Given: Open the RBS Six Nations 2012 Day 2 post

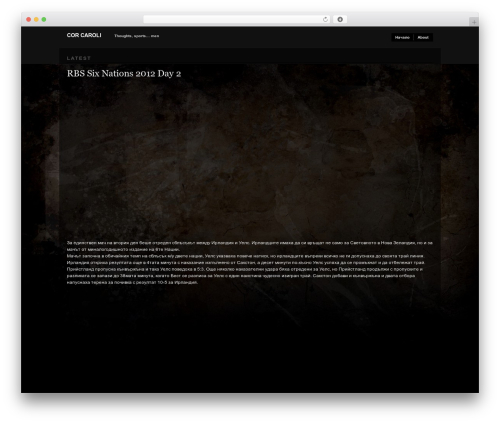Looking at the screenshot, I should pos(124,74).
